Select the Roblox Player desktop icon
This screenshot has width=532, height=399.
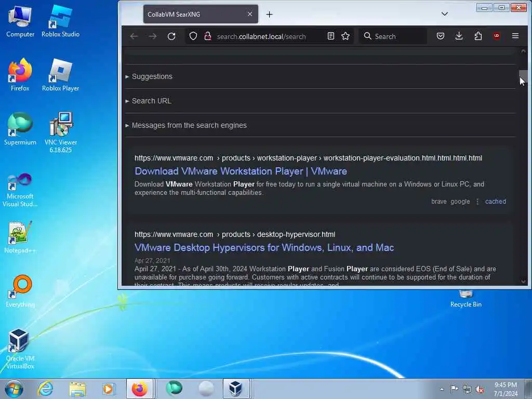pos(60,75)
